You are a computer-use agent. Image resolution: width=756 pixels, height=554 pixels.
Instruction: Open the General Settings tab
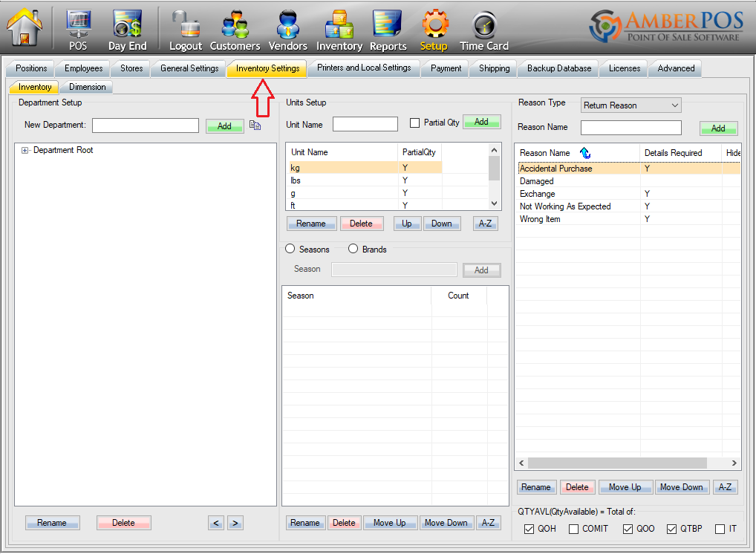(189, 68)
